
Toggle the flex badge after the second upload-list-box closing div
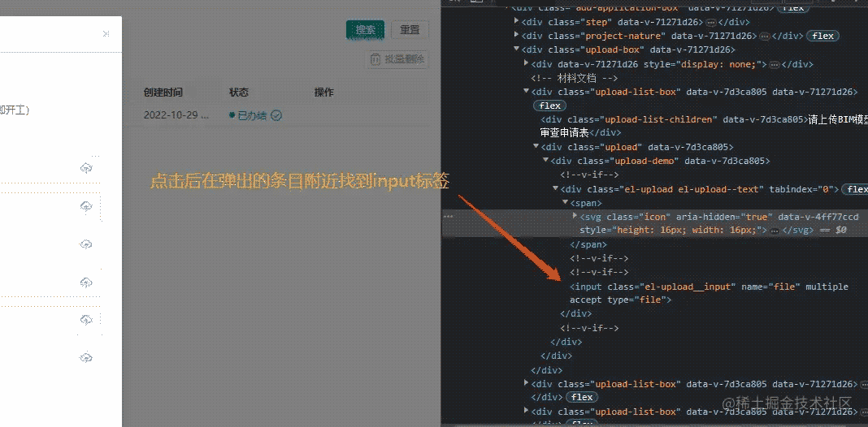pos(582,397)
